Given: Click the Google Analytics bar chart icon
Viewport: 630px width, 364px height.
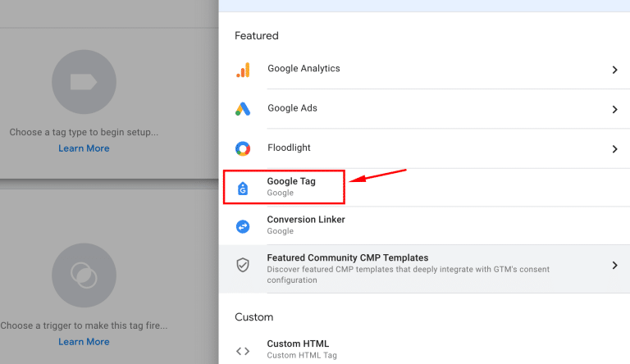Looking at the screenshot, I should [x=243, y=70].
